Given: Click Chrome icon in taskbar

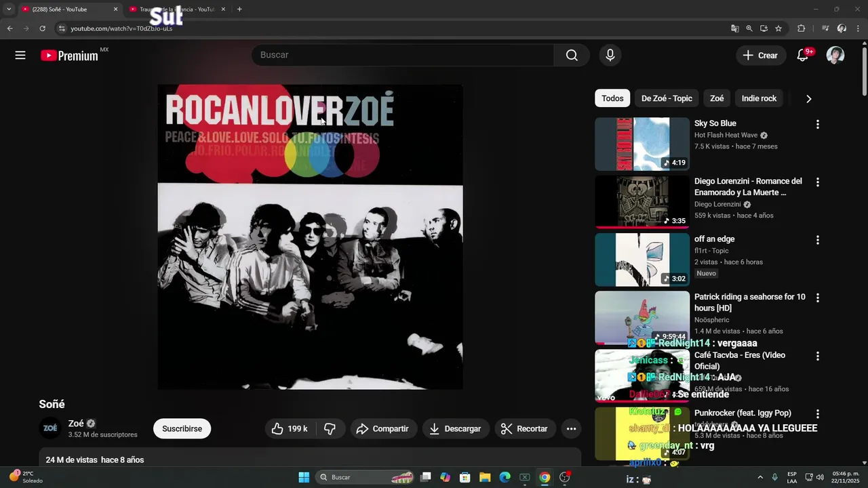Looking at the screenshot, I should pyautogui.click(x=545, y=477).
